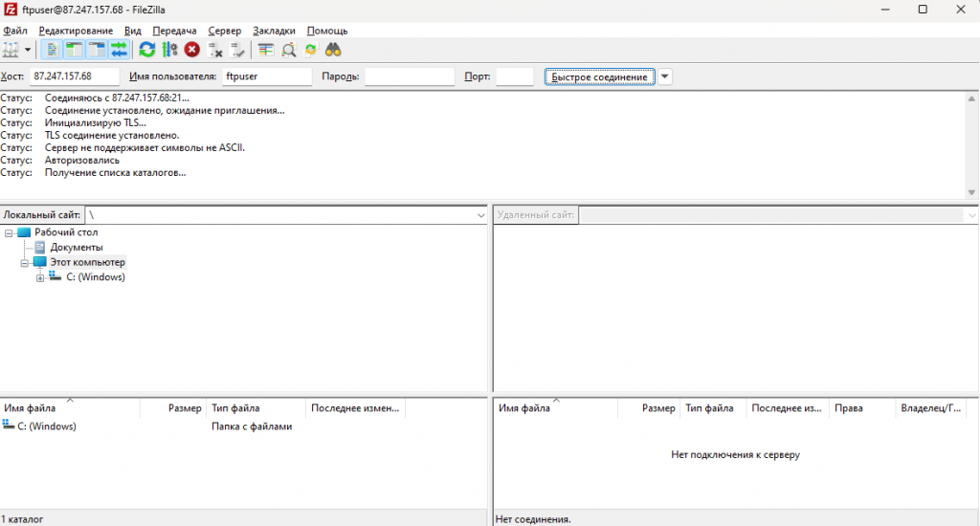Image resolution: width=980 pixels, height=526 pixels.
Task: Cancel current operation red X icon
Action: tap(191, 50)
